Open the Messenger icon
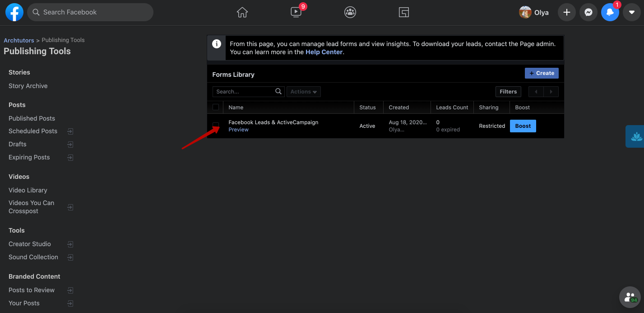Image resolution: width=644 pixels, height=313 pixels. click(x=588, y=13)
